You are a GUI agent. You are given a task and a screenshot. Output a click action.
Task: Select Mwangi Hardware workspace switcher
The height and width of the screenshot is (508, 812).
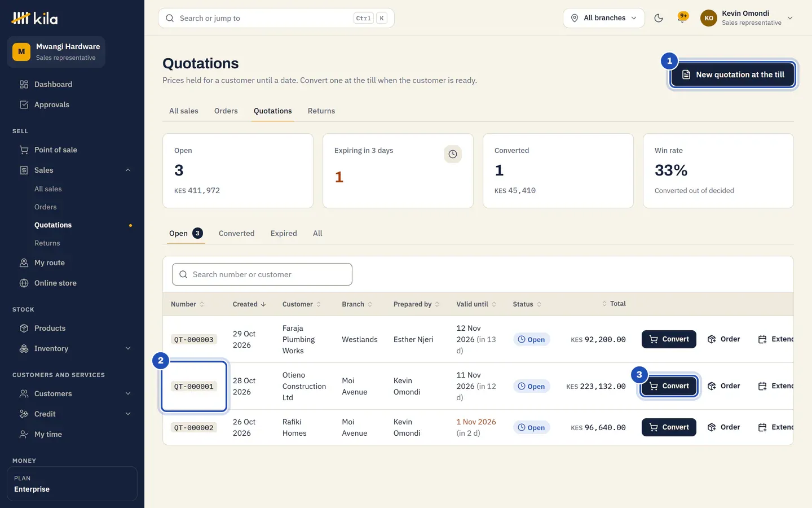tap(56, 52)
